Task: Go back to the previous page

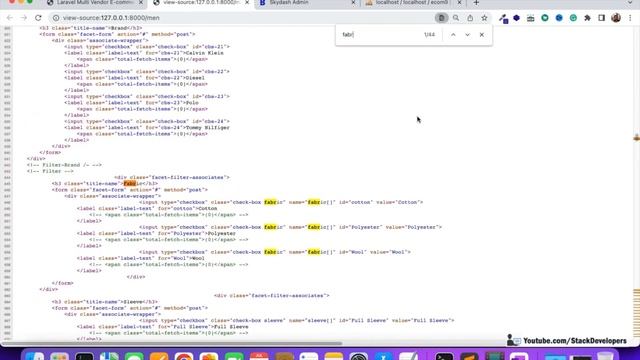Action: [9, 18]
